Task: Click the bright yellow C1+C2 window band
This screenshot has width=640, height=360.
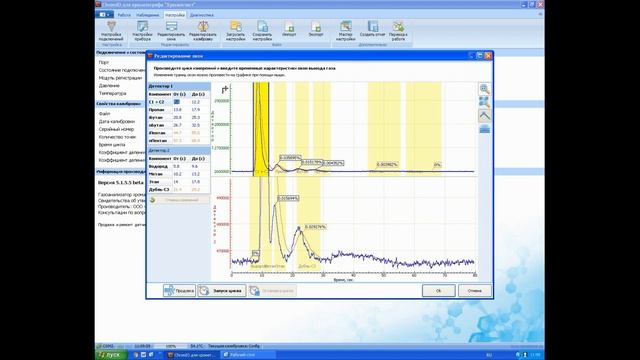Action: click(x=261, y=129)
